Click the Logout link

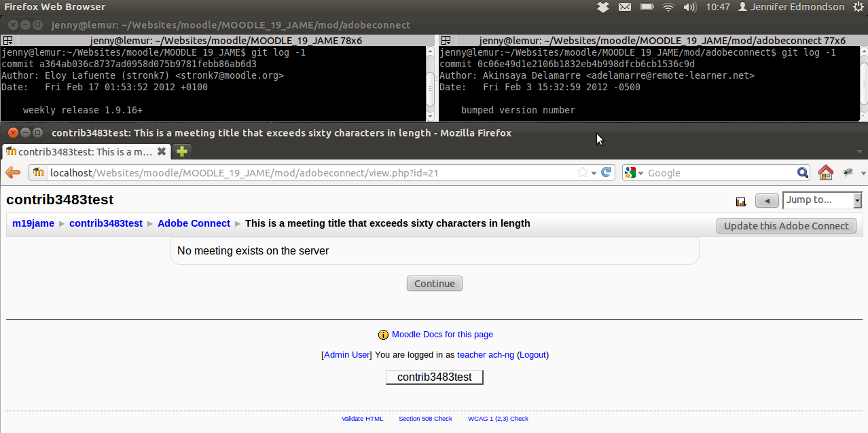(x=532, y=355)
